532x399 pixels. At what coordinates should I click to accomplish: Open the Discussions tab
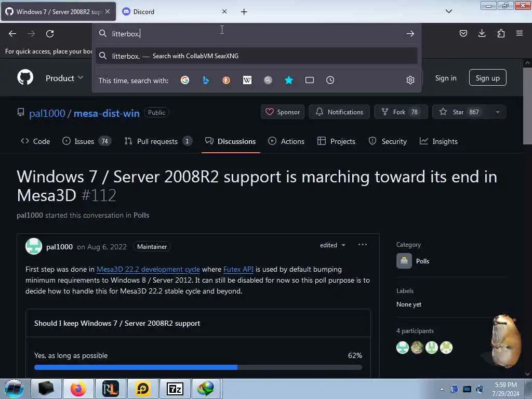pyautogui.click(x=230, y=141)
